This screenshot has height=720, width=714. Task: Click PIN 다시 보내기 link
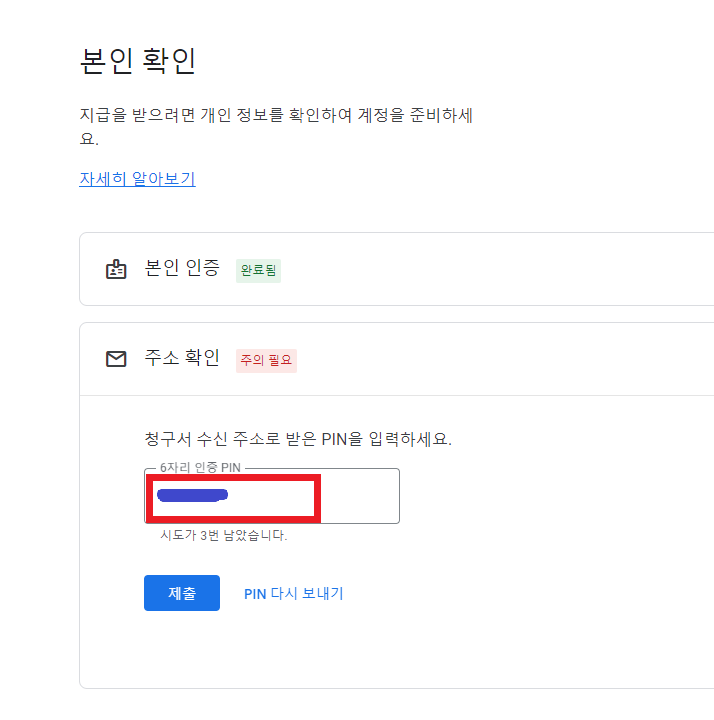(x=294, y=593)
